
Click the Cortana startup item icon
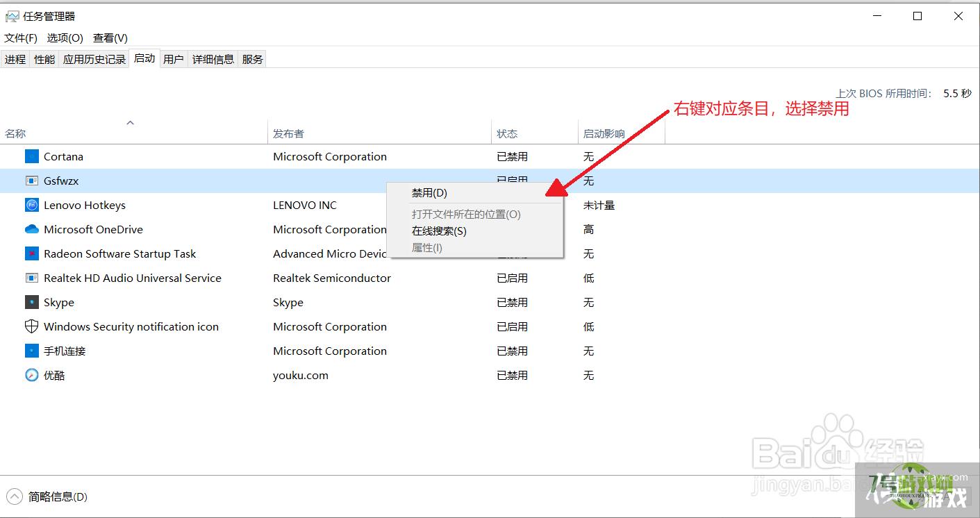[31, 156]
